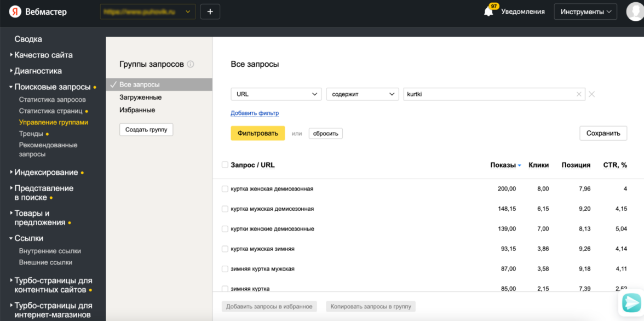Click the info icon beside Группы запросов
The height and width of the screenshot is (321, 644).
[x=191, y=64]
